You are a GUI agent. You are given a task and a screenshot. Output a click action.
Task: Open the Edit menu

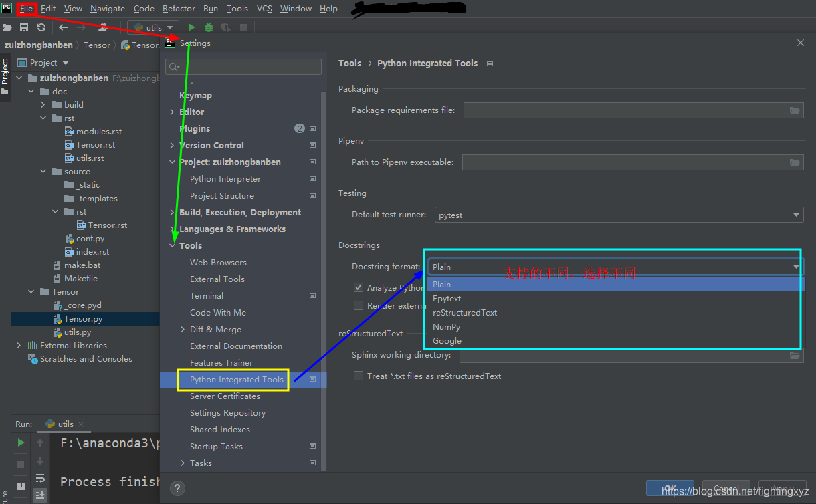coord(48,9)
